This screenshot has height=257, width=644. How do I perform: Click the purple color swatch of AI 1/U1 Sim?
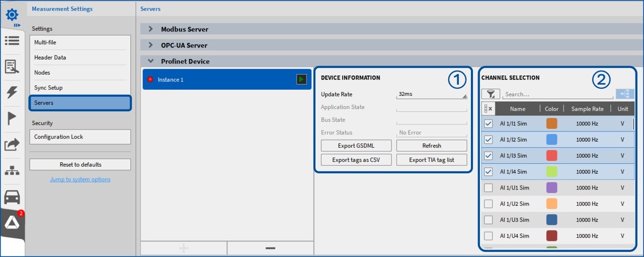552,188
